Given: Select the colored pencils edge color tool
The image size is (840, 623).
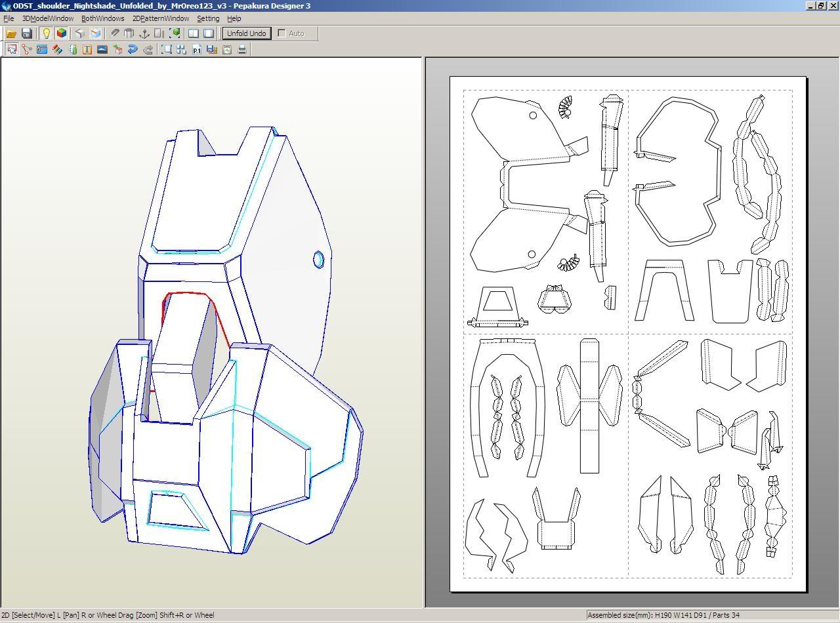Looking at the screenshot, I should (x=57, y=49).
